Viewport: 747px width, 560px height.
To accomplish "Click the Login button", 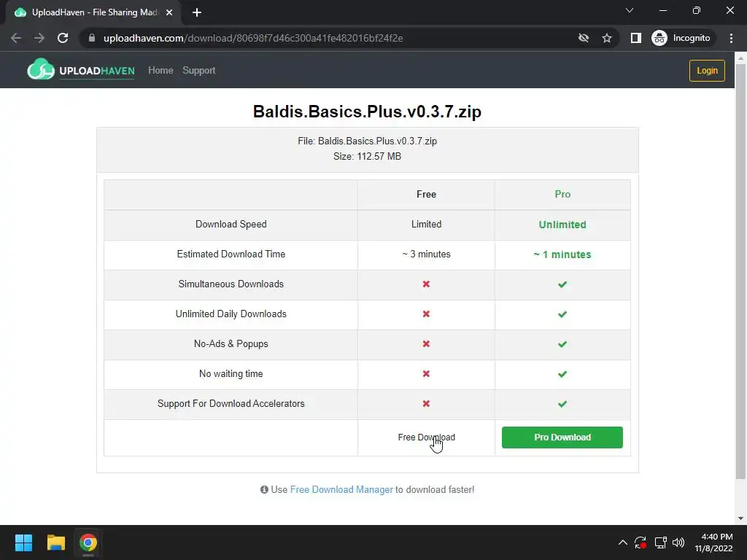I will 707,71.
